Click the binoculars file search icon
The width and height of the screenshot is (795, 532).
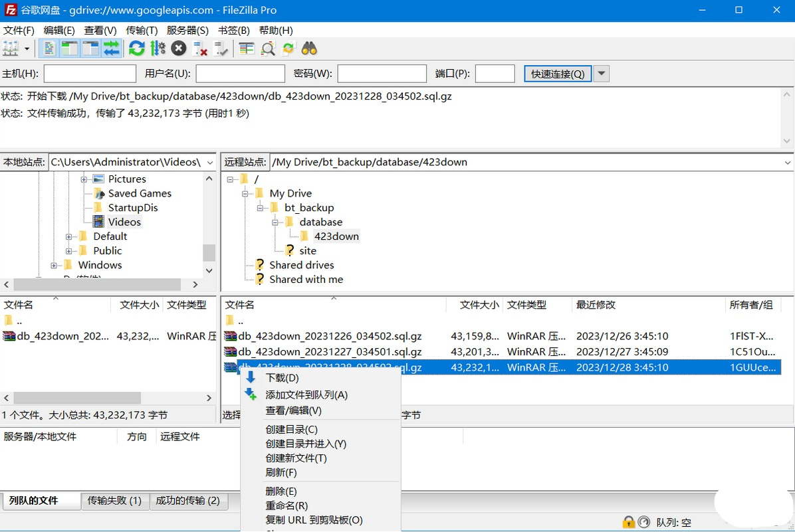click(309, 48)
